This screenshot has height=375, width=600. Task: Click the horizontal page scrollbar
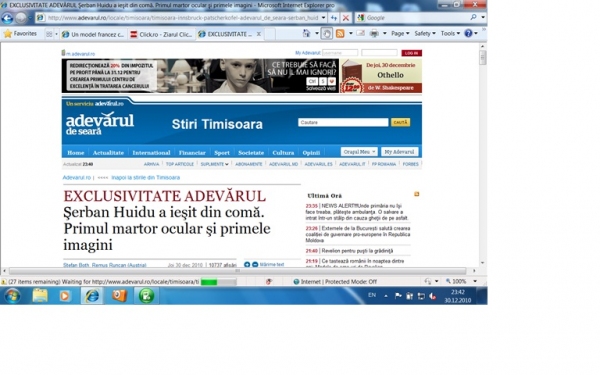click(237, 271)
